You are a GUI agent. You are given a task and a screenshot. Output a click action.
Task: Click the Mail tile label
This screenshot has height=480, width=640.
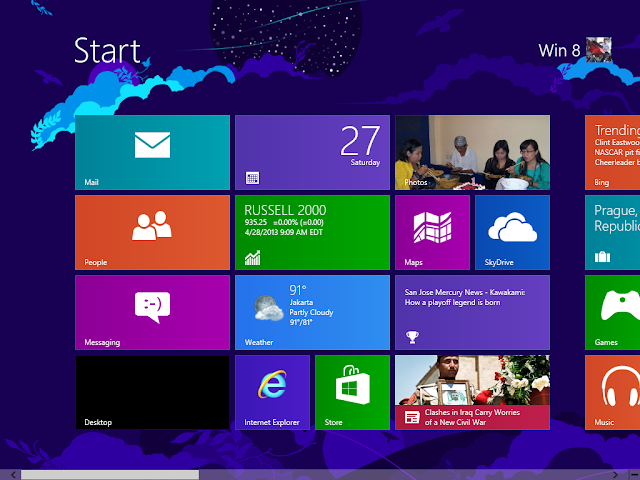(91, 182)
